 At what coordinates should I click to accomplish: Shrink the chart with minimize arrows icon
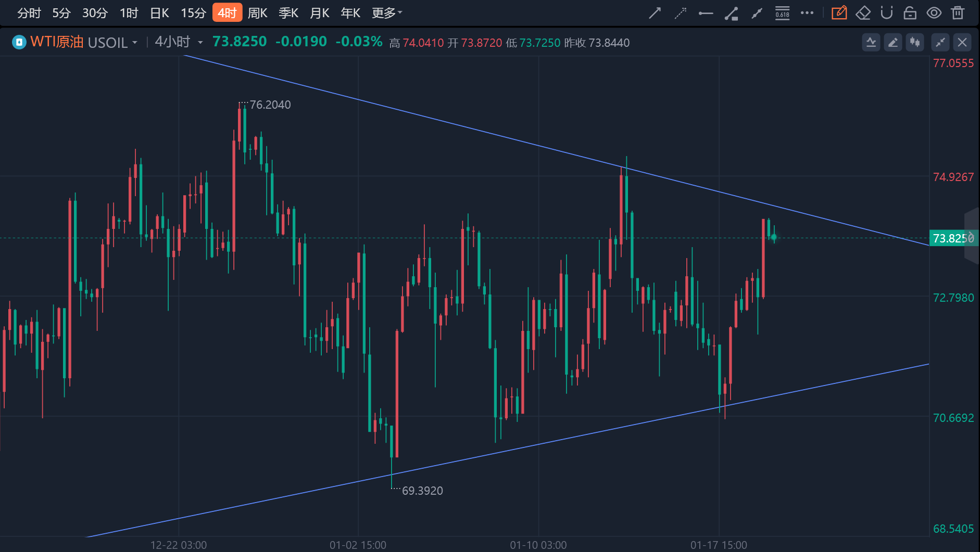pyautogui.click(x=940, y=42)
